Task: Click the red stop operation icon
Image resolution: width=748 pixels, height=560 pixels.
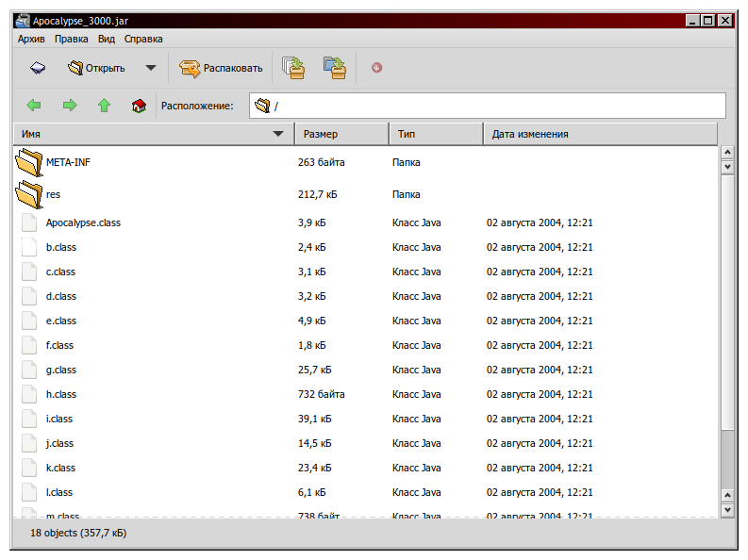Action: point(376,68)
